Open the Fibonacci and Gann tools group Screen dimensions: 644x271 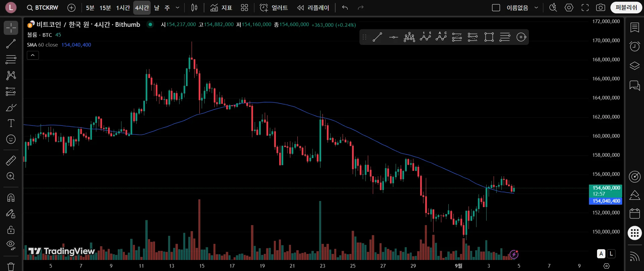tap(11, 60)
